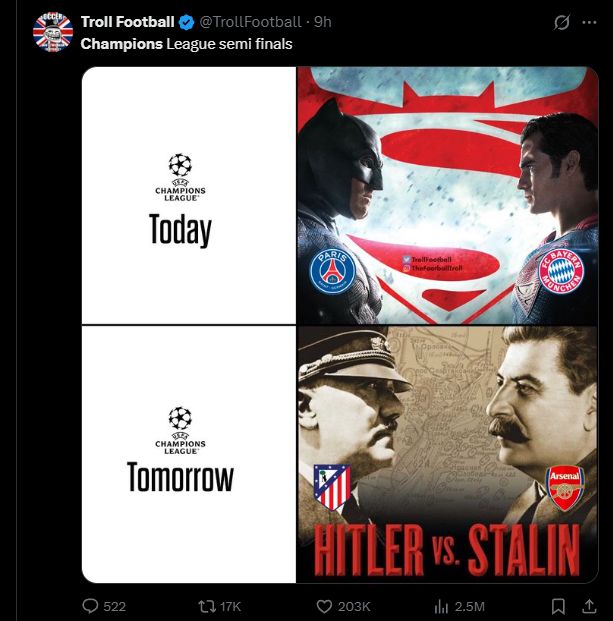Click the reply speech bubble icon
This screenshot has height=621, width=613.
tap(90, 606)
